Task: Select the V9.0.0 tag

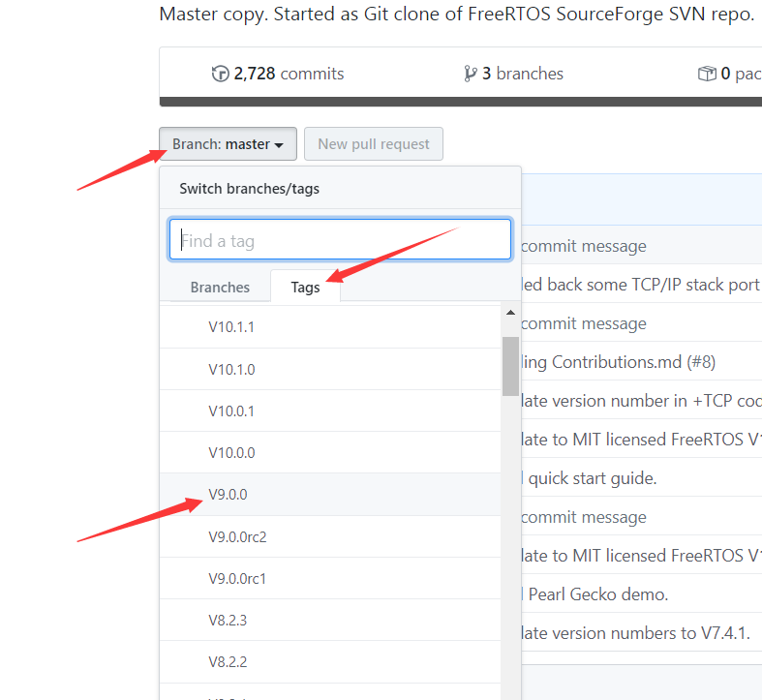Action: pos(229,494)
